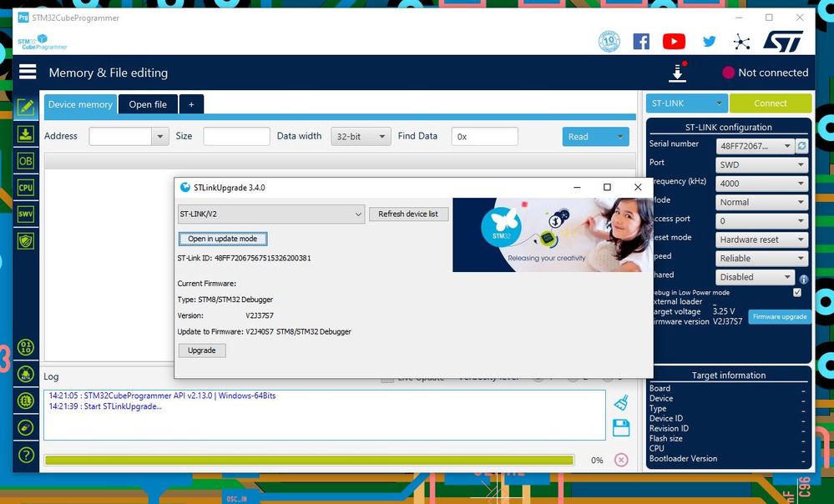Open the Speed Reliable dropdown

761,259
